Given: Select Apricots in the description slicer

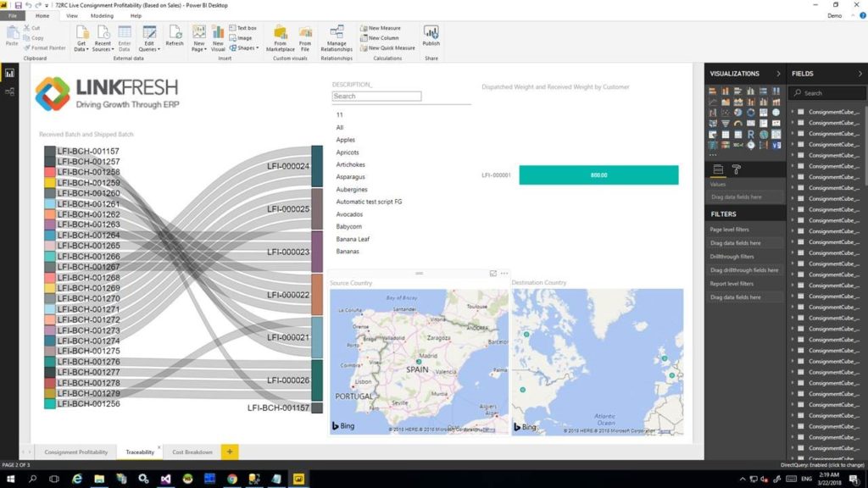Looking at the screenshot, I should pyautogui.click(x=347, y=152).
